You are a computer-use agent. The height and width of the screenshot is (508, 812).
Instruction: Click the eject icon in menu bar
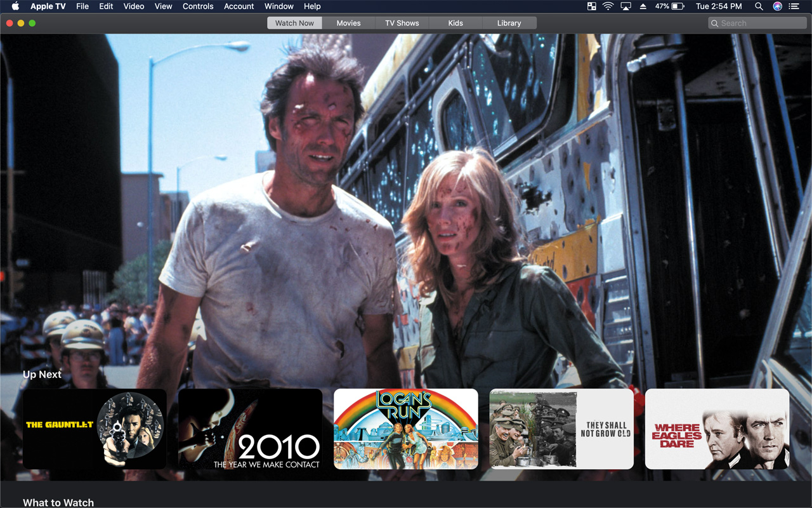point(643,6)
